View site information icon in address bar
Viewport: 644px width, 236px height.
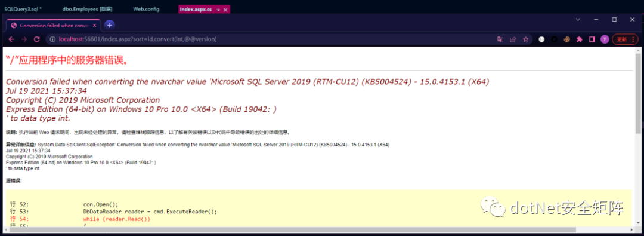52,39
